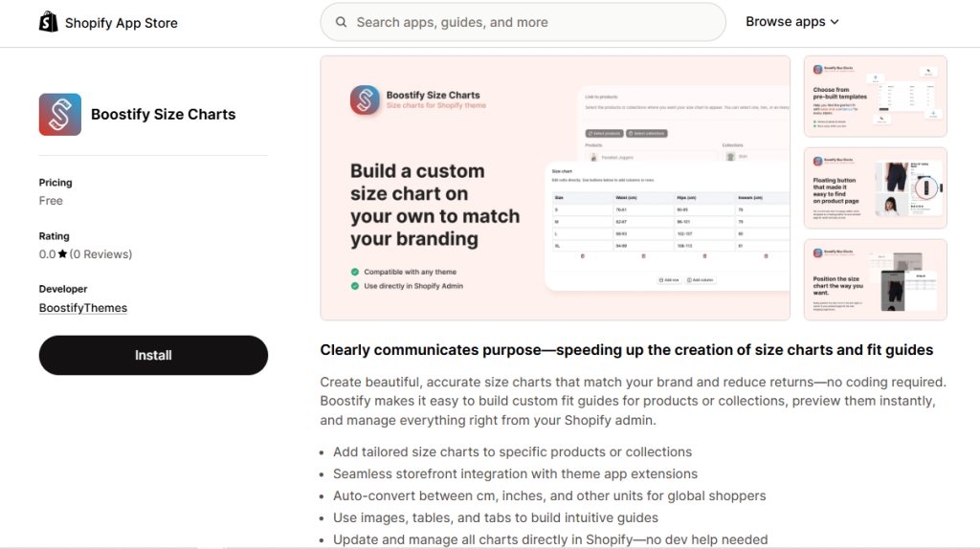Viewport: 980px width, 549px height.
Task: Click the rating star icon
Action: pos(62,254)
